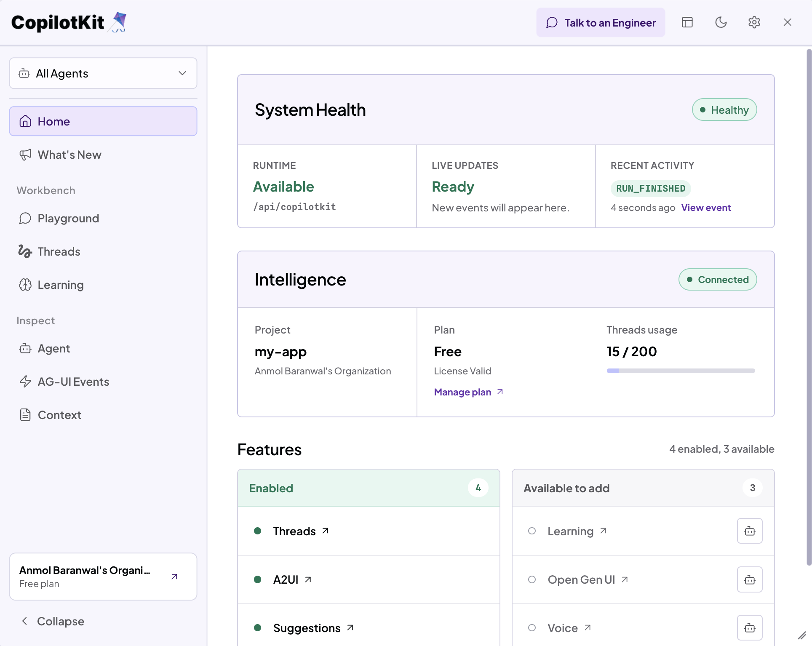Open settings gear icon
The height and width of the screenshot is (646, 812).
[754, 22]
